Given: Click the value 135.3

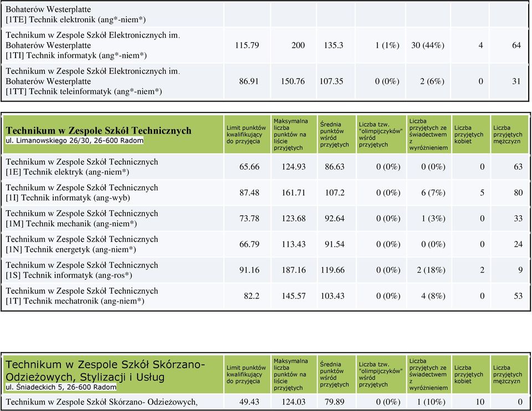Looking at the screenshot, I should [334, 45].
